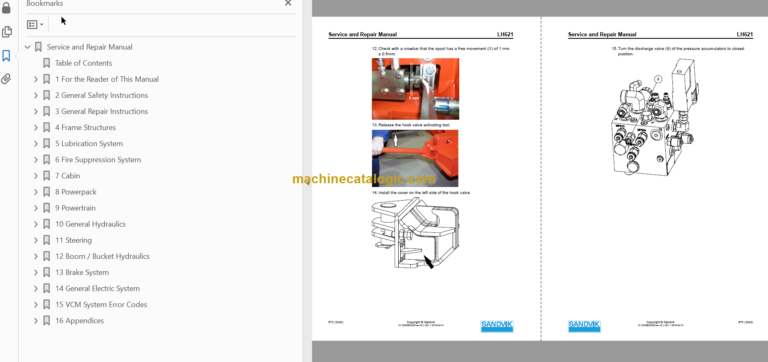Open the 14 General Electric System bookmark
The width and height of the screenshot is (768, 362).
tap(97, 289)
